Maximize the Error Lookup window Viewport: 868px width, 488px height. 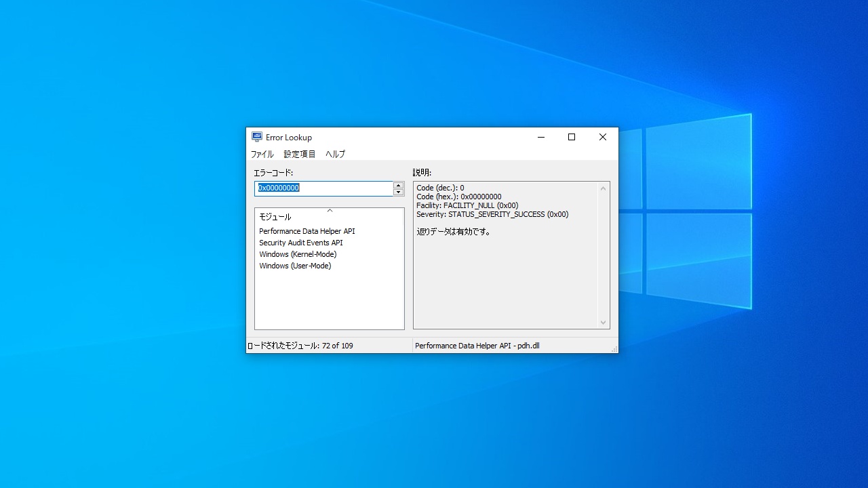point(572,137)
